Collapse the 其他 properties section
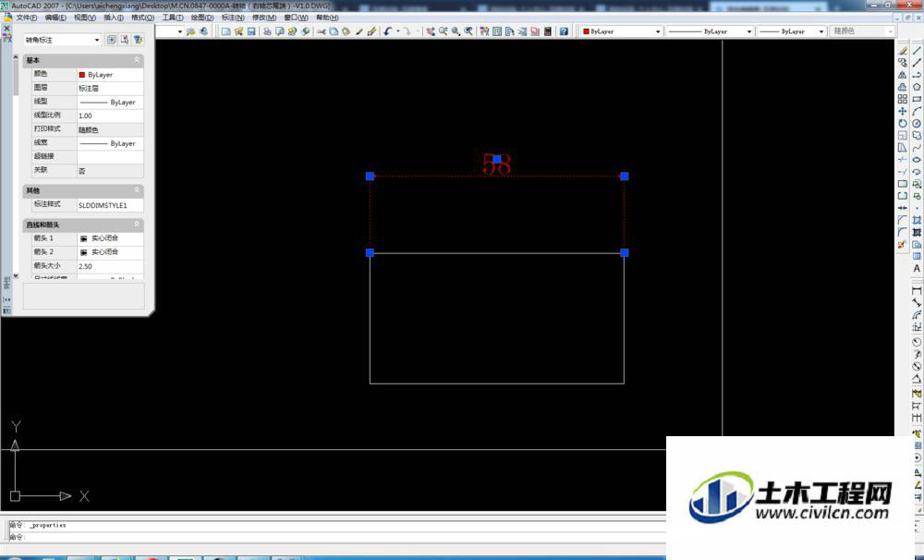The image size is (924, 560). tap(137, 190)
